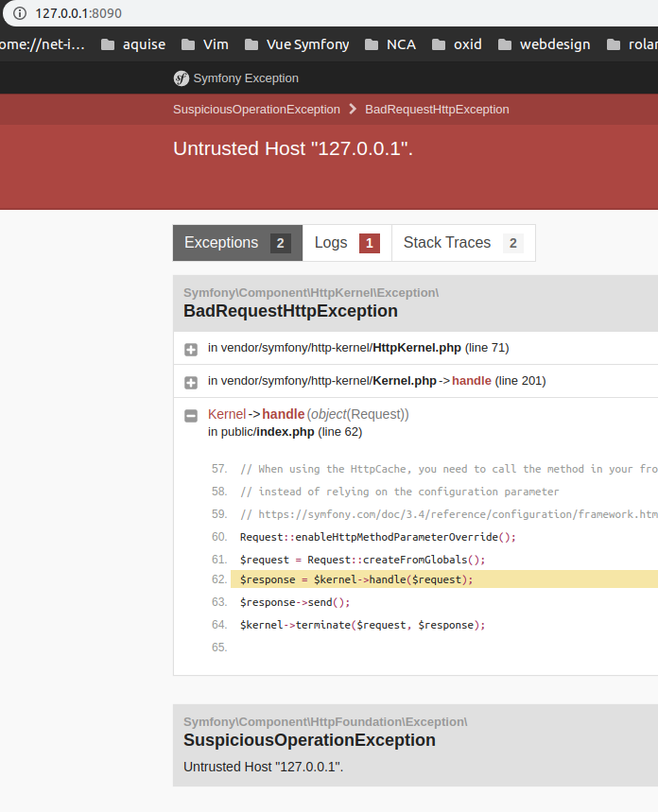Jump to SuspiciousOperationException in breadcrumb

[x=256, y=110]
